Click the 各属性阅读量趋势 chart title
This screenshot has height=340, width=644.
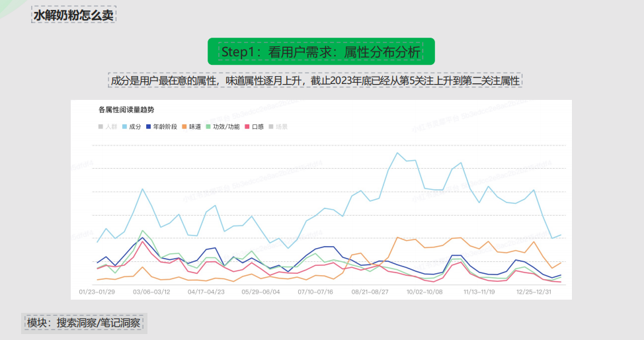pos(126,110)
